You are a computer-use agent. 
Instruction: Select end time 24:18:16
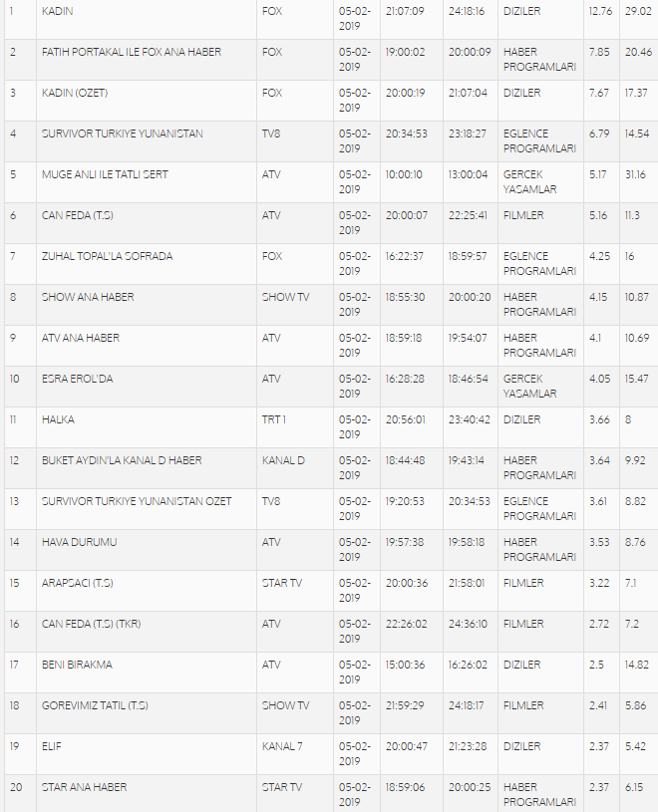point(467,11)
